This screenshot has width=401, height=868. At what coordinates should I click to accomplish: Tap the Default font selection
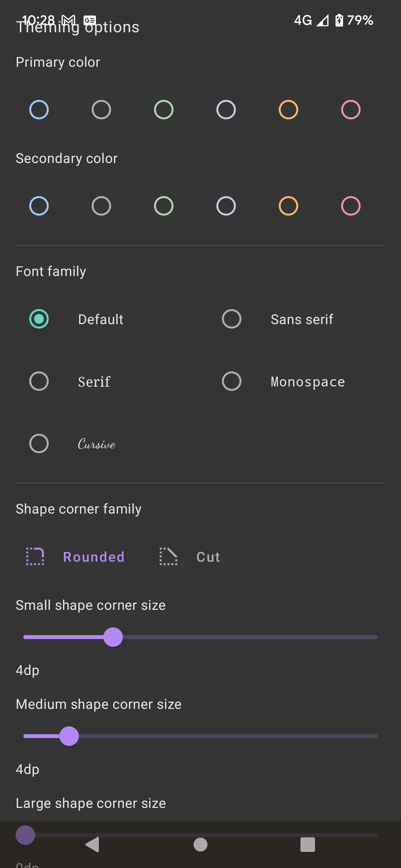(39, 319)
